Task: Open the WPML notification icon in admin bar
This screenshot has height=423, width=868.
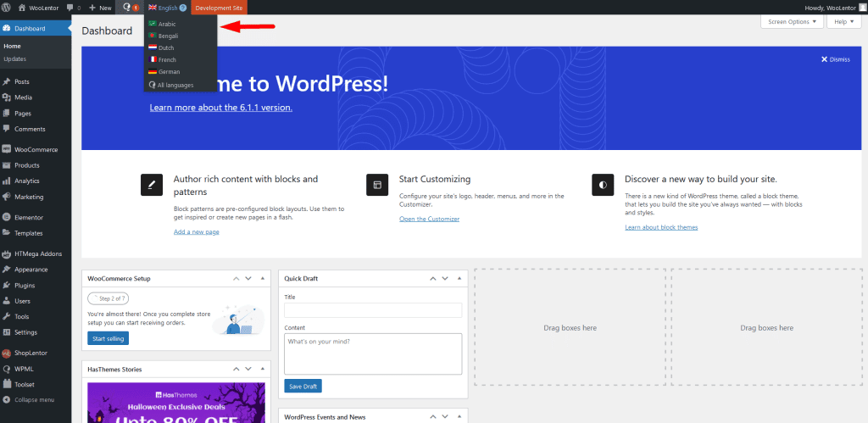Action: click(x=130, y=8)
